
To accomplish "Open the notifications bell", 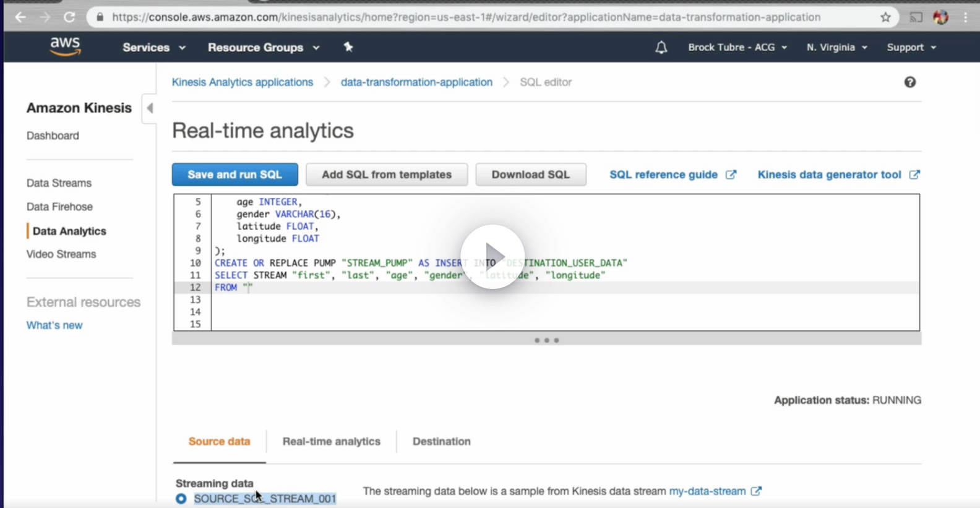I will click(x=661, y=47).
